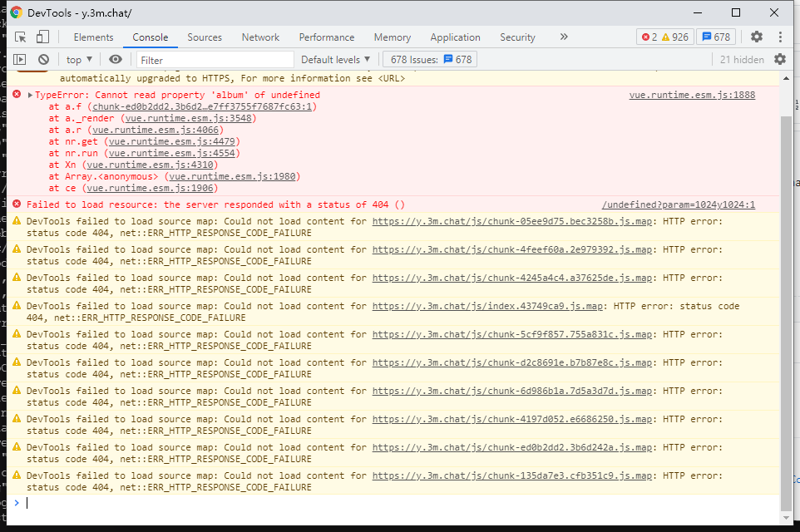Viewport: 800px width, 532px height.
Task: Select the 'Cannot read property album' error text
Action: pos(178,95)
